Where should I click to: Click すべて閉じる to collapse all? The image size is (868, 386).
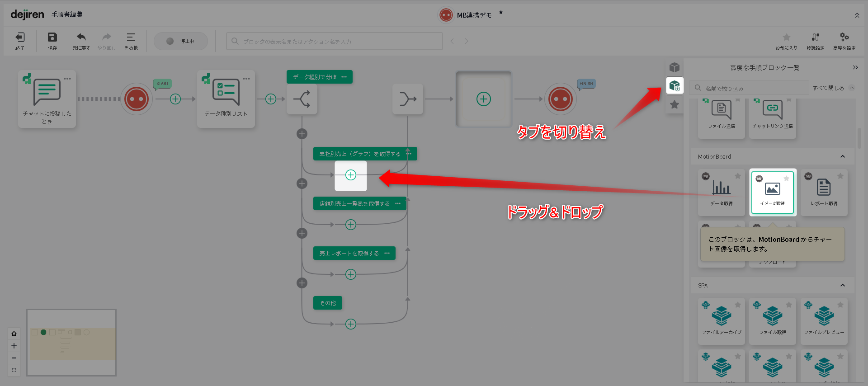[828, 88]
